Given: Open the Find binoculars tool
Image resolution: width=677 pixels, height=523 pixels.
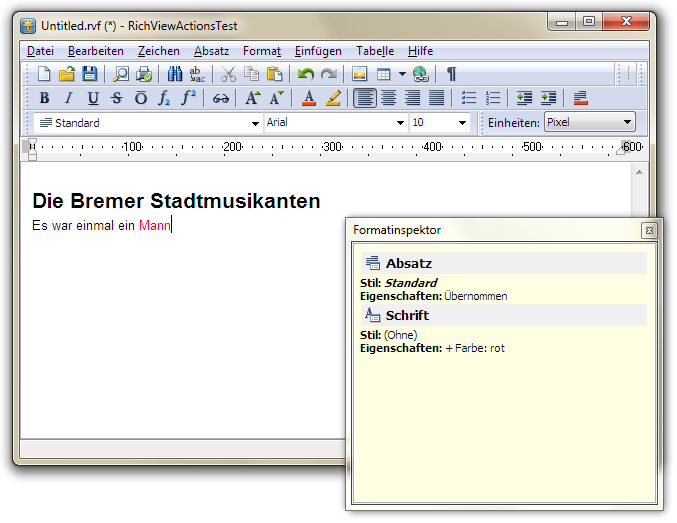Looking at the screenshot, I should 175,74.
